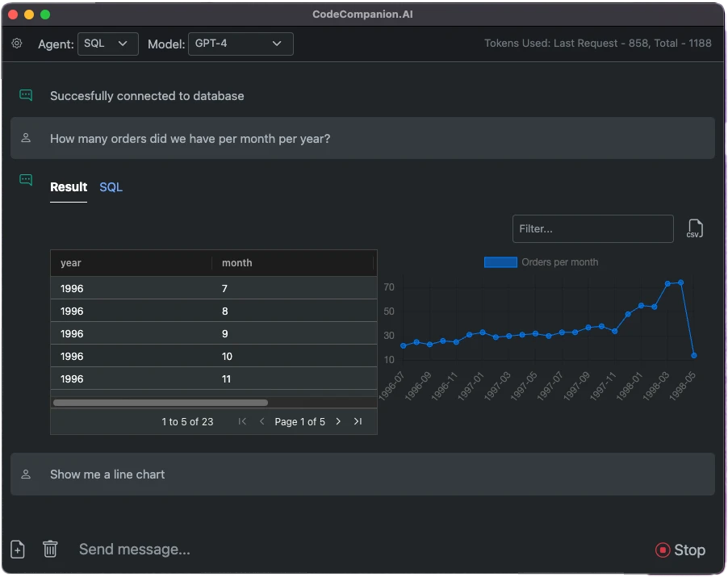This screenshot has height=577, width=728.
Task: Select the Result tab
Action: [69, 187]
